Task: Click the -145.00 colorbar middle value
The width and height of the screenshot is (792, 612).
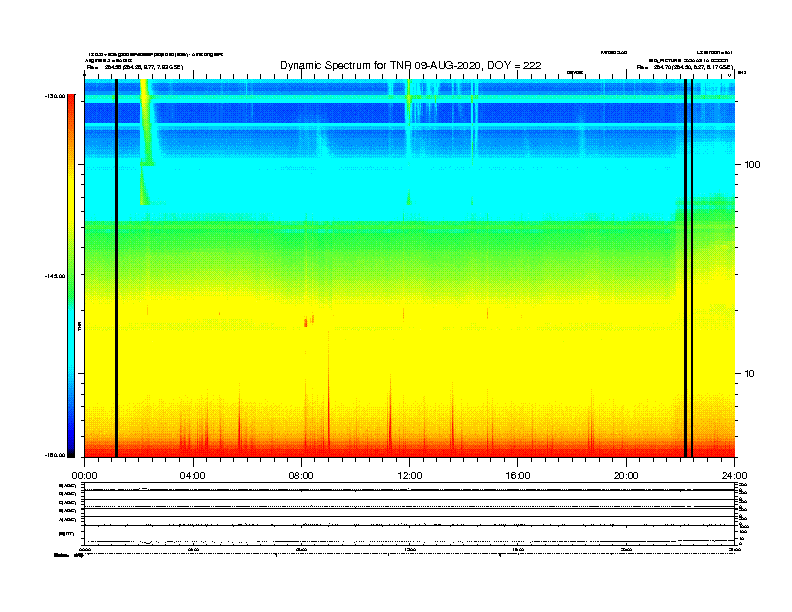Action: tap(55, 276)
